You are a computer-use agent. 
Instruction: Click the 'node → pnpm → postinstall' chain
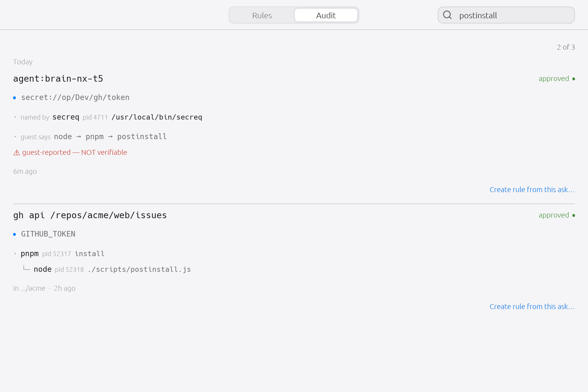tap(110, 137)
